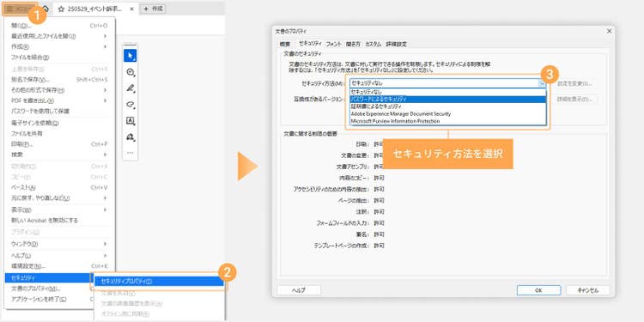
Task: Choose 開く(O)... from the menu
Action: [x=60, y=26]
